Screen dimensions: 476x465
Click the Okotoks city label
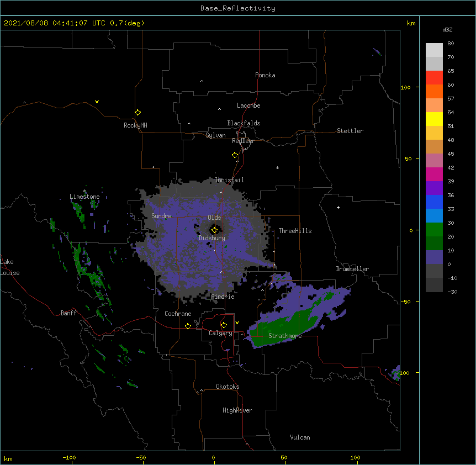[x=228, y=387]
